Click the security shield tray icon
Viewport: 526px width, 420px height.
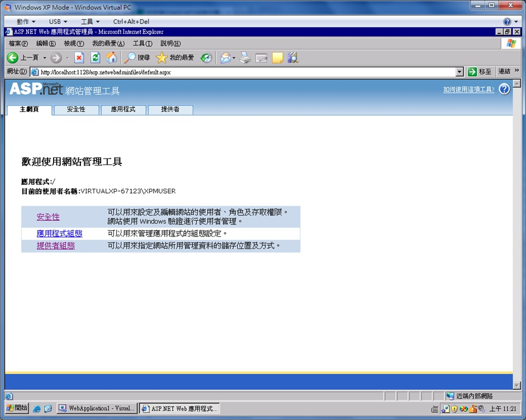[x=454, y=409]
